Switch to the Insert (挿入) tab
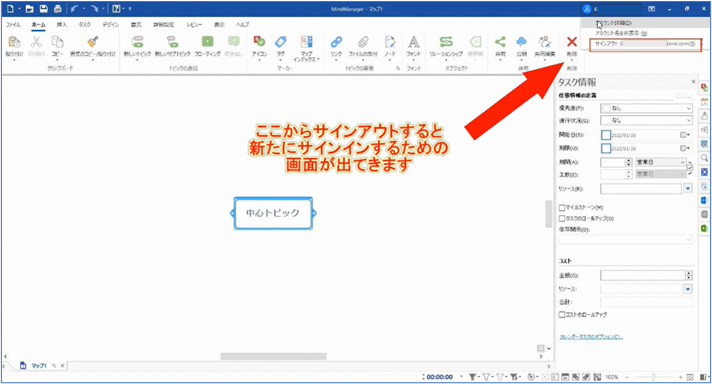Viewport: 712px width, 384px height. [x=61, y=25]
